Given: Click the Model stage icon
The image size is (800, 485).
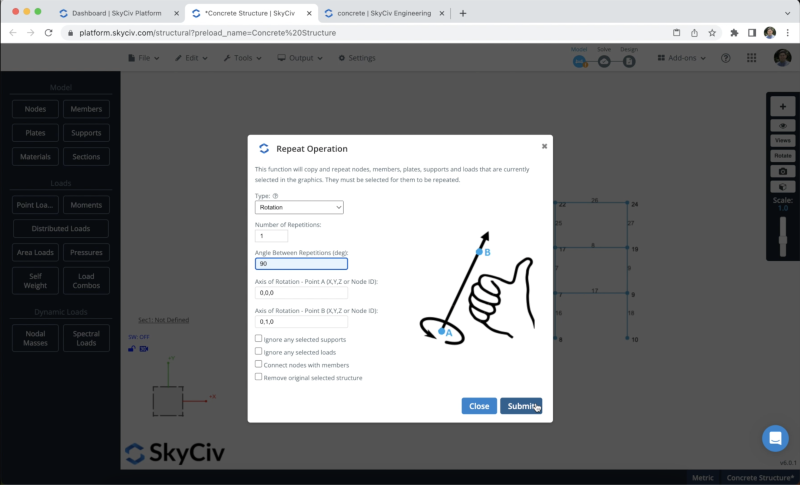Looking at the screenshot, I should (579, 62).
